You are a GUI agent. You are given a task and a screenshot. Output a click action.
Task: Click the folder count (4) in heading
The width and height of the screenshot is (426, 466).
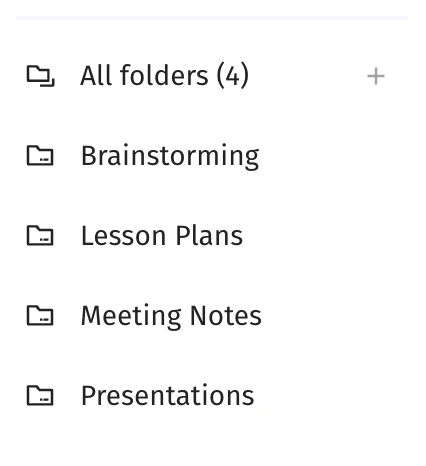tap(233, 76)
